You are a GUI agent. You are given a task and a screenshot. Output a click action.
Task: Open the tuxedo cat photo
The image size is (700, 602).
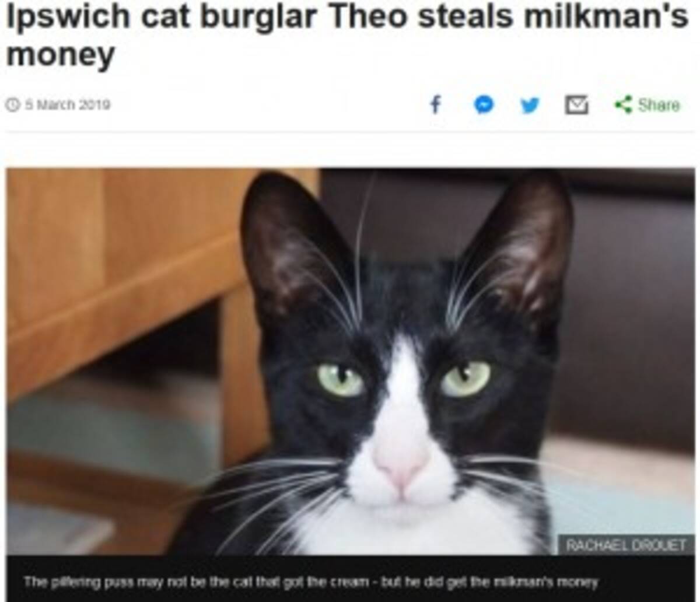(x=350, y=362)
